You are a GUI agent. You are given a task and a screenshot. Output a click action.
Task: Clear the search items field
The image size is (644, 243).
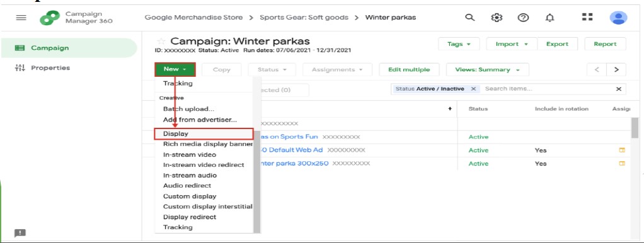pos(619,89)
